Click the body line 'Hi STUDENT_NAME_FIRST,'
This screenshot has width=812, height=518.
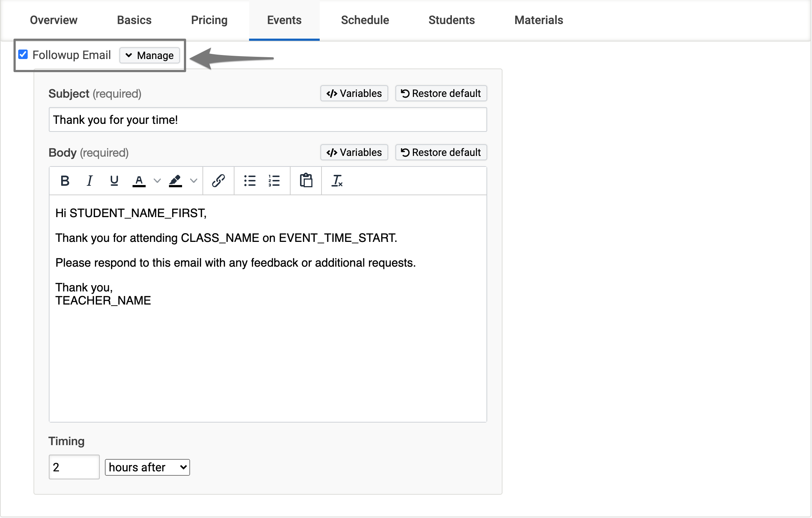(x=131, y=213)
